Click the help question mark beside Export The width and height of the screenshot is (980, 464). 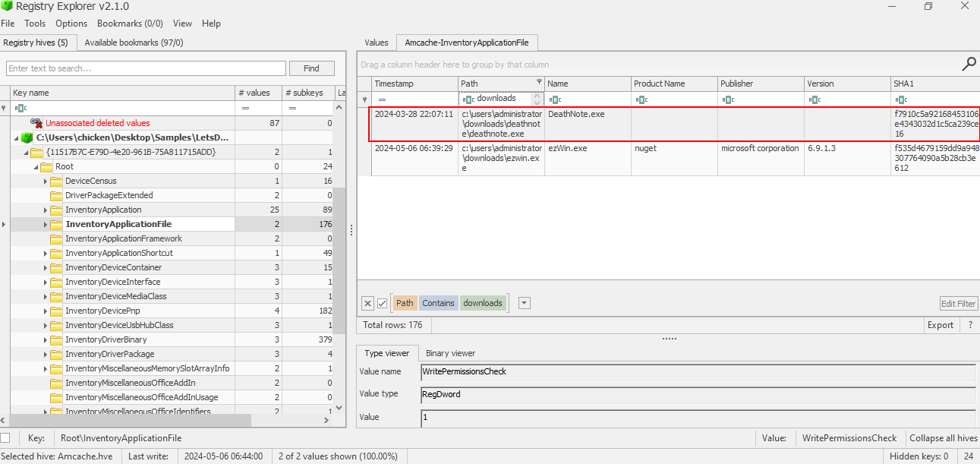tap(969, 325)
